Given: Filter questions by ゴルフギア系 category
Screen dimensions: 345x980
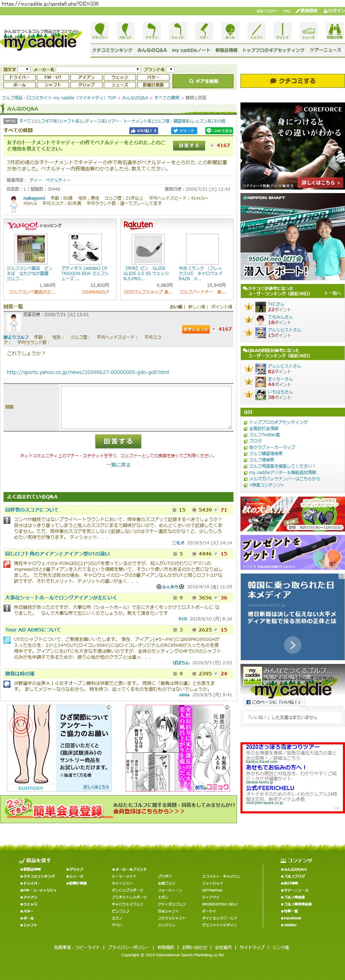Looking at the screenshot, I should point(45,121).
